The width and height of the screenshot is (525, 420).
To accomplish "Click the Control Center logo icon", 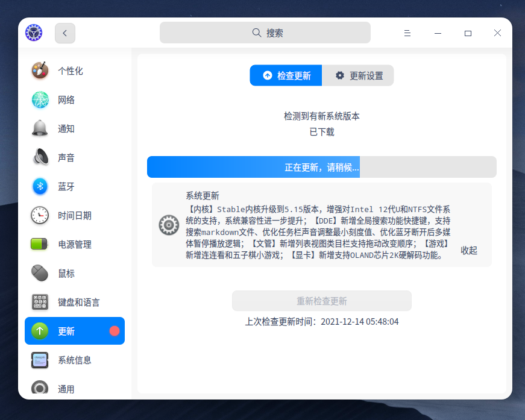I will [x=34, y=33].
